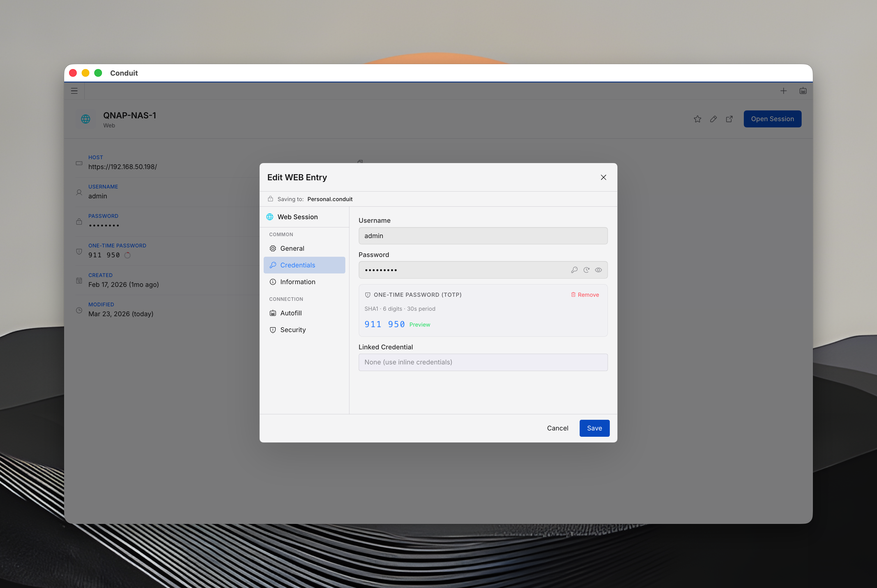
Task: Go to the Security section
Action: click(304, 330)
